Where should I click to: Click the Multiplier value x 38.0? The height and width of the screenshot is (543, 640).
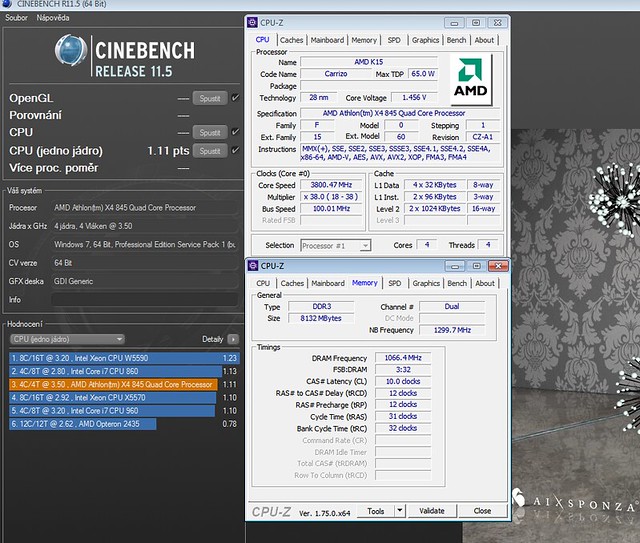click(x=331, y=196)
